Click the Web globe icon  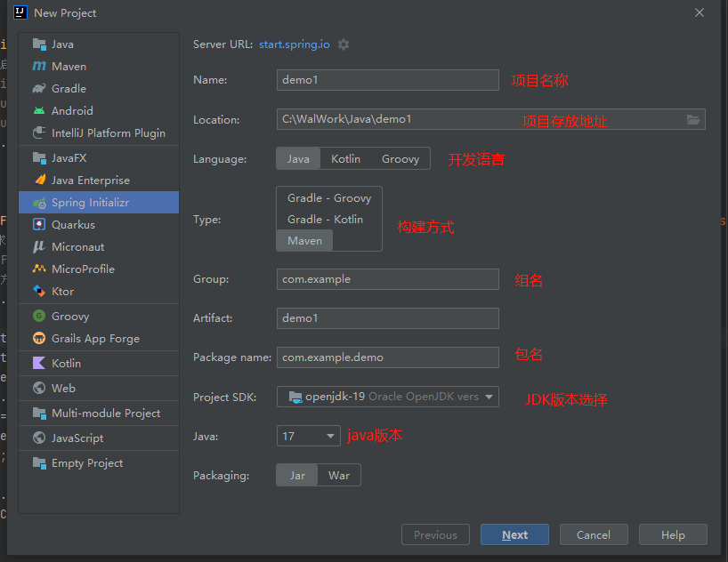(x=39, y=388)
